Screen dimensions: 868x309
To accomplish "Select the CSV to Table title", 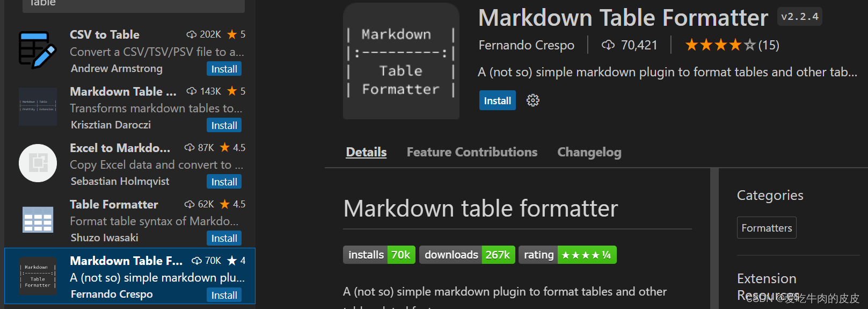I will click(x=105, y=34).
